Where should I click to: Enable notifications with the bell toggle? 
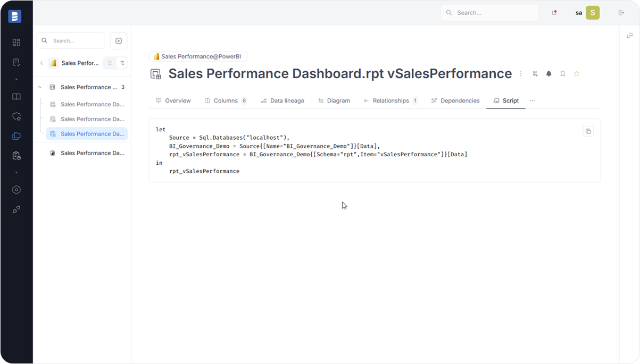pyautogui.click(x=548, y=73)
